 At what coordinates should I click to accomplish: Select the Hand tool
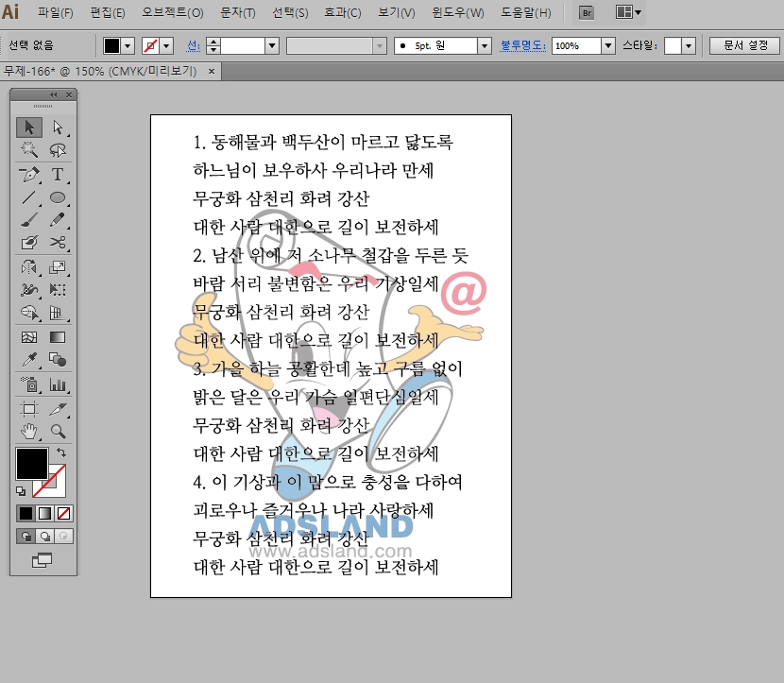tap(29, 431)
